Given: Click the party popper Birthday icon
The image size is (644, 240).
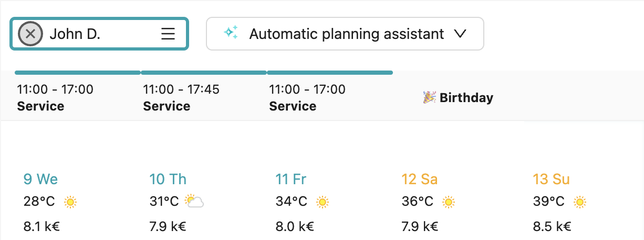Looking at the screenshot, I should click(430, 97).
